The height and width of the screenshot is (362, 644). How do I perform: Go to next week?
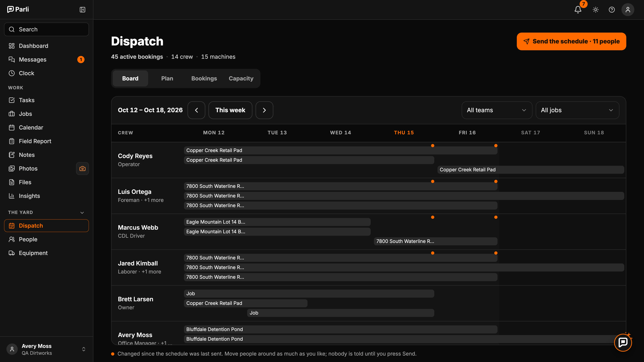pyautogui.click(x=264, y=110)
